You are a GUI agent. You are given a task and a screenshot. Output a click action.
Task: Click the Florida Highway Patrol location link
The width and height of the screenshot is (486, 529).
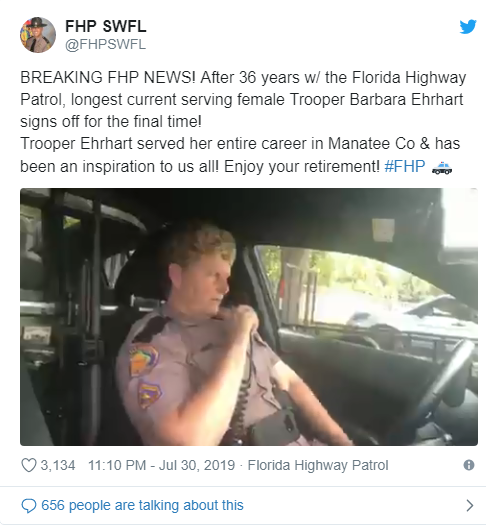point(318,465)
